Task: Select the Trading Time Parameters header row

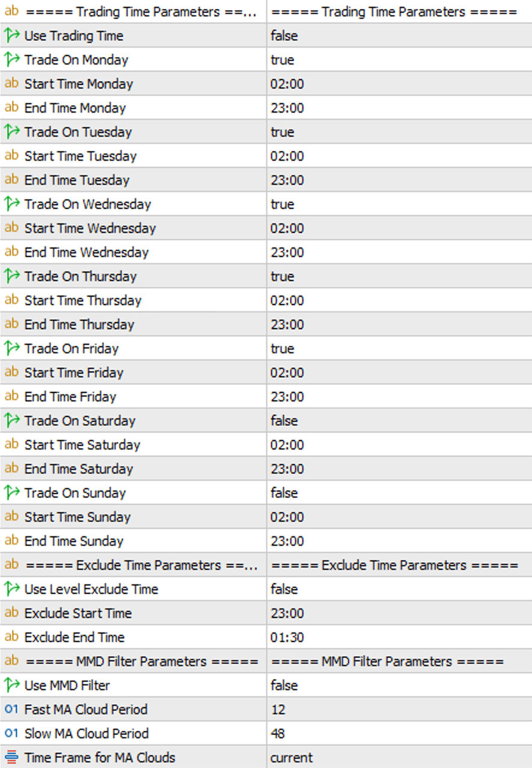Action: tap(132, 11)
